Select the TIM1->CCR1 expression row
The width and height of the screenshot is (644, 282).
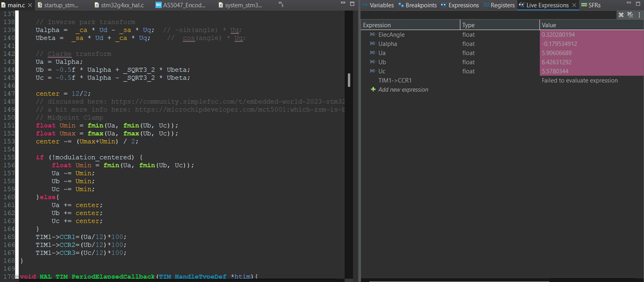502,81
